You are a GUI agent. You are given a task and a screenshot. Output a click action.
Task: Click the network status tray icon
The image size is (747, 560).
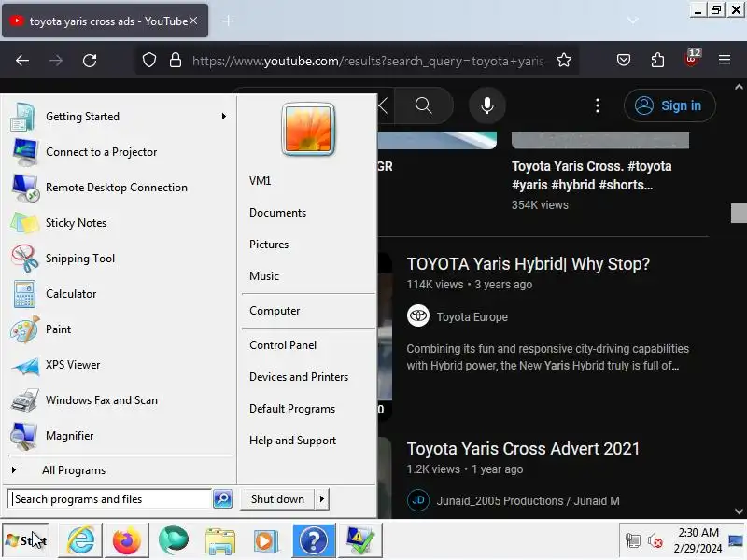(x=633, y=540)
